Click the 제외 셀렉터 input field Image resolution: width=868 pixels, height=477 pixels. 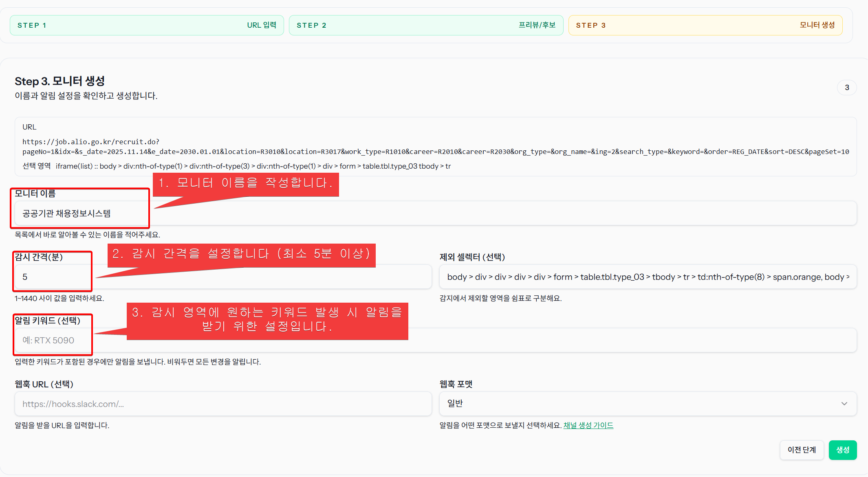click(x=647, y=277)
